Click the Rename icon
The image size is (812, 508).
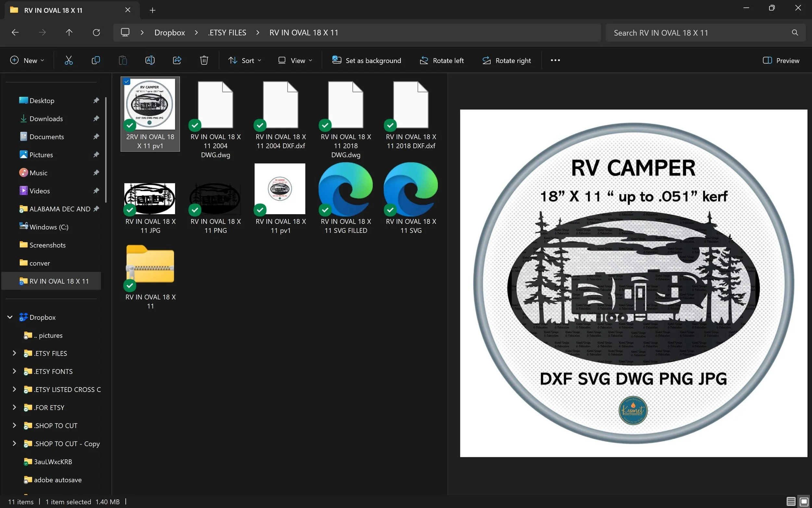click(x=150, y=60)
